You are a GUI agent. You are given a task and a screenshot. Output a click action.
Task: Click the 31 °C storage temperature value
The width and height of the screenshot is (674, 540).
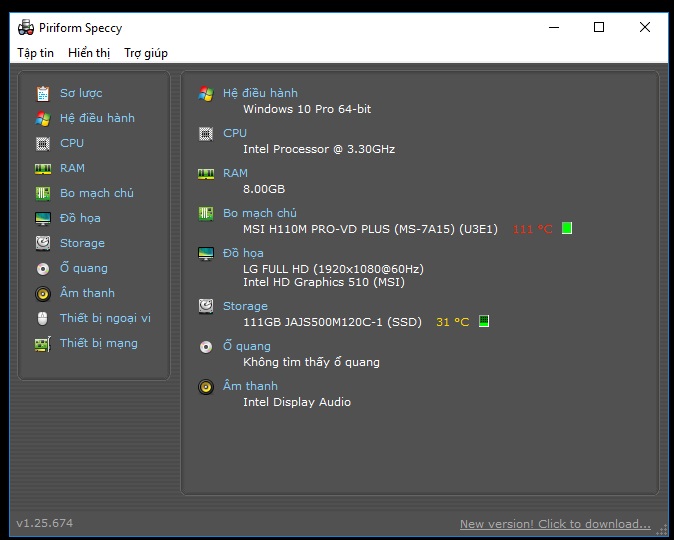453,322
